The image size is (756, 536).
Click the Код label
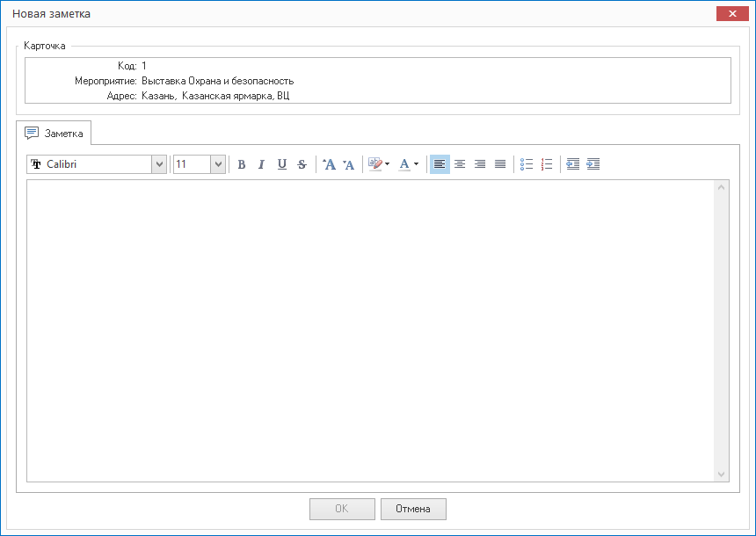click(x=127, y=66)
